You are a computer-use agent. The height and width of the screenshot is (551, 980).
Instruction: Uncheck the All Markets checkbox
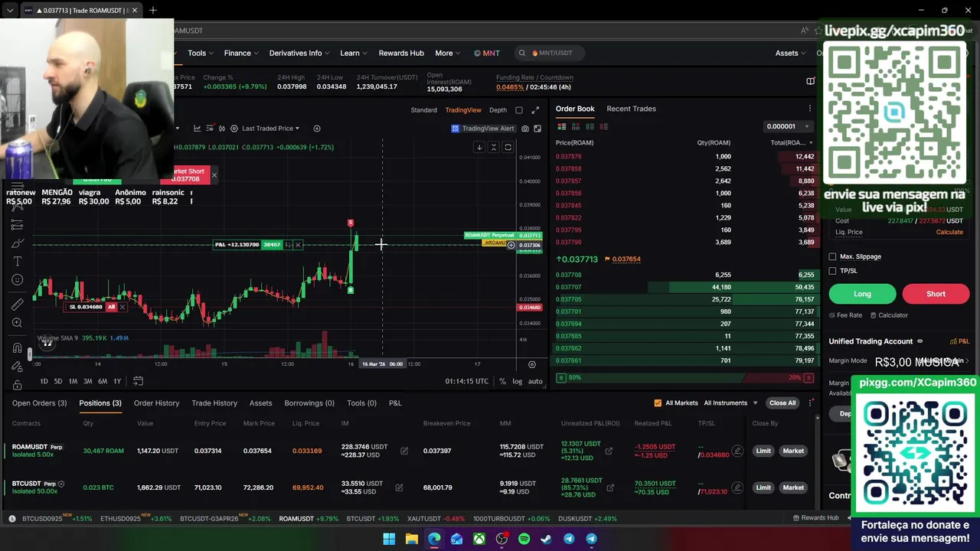point(658,403)
